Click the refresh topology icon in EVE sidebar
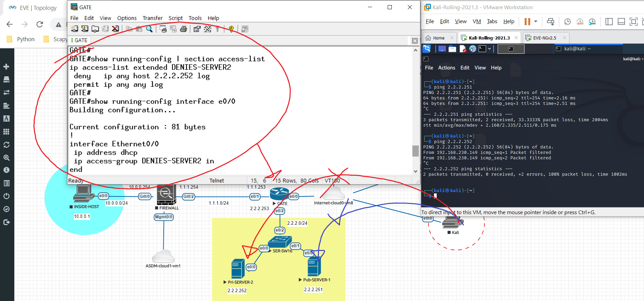 click(6, 145)
